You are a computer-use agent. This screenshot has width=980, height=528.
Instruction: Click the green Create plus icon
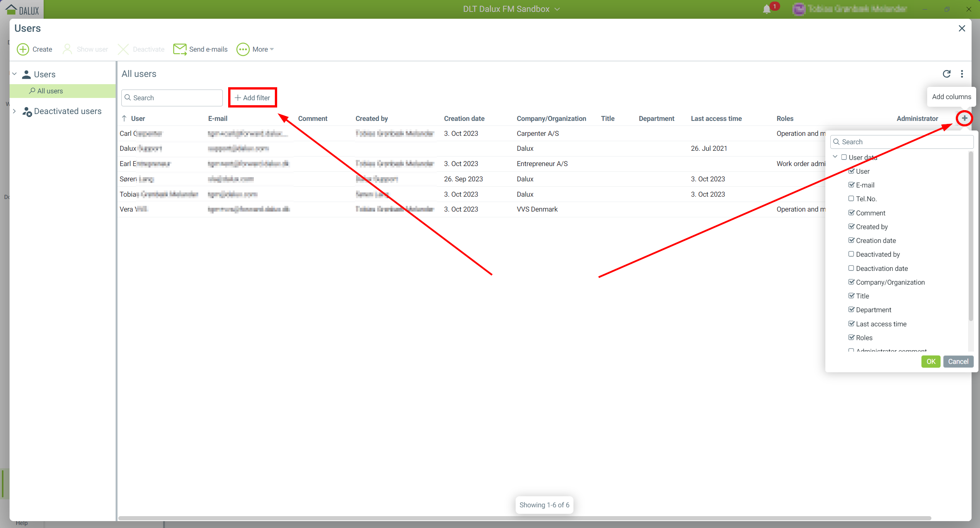coord(23,49)
